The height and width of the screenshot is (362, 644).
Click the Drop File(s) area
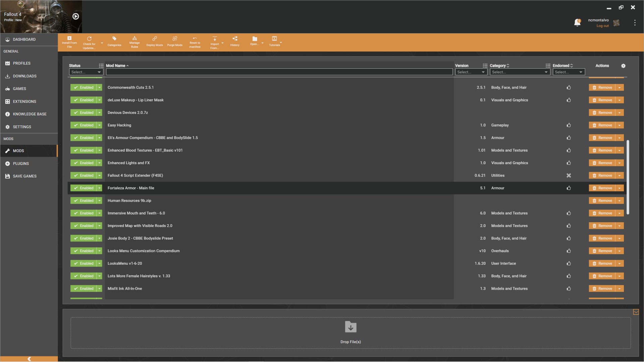pos(351,333)
